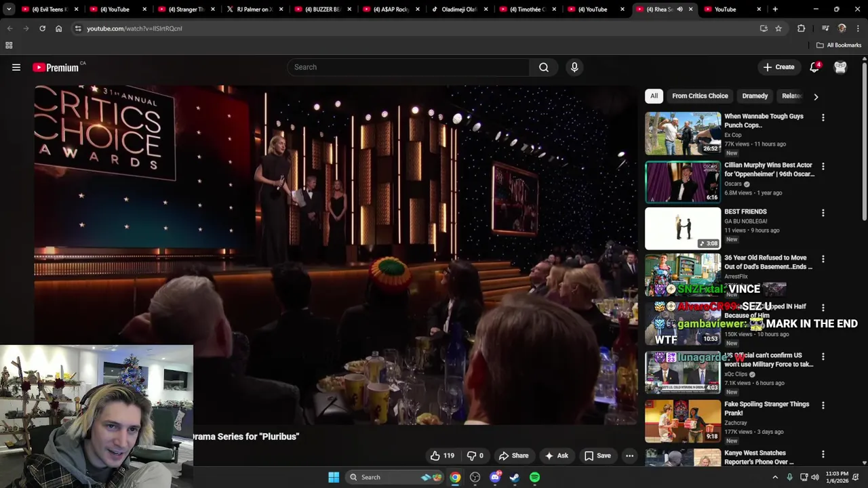This screenshot has height=488, width=868.
Task: Open Windows Start menu
Action: click(x=334, y=477)
